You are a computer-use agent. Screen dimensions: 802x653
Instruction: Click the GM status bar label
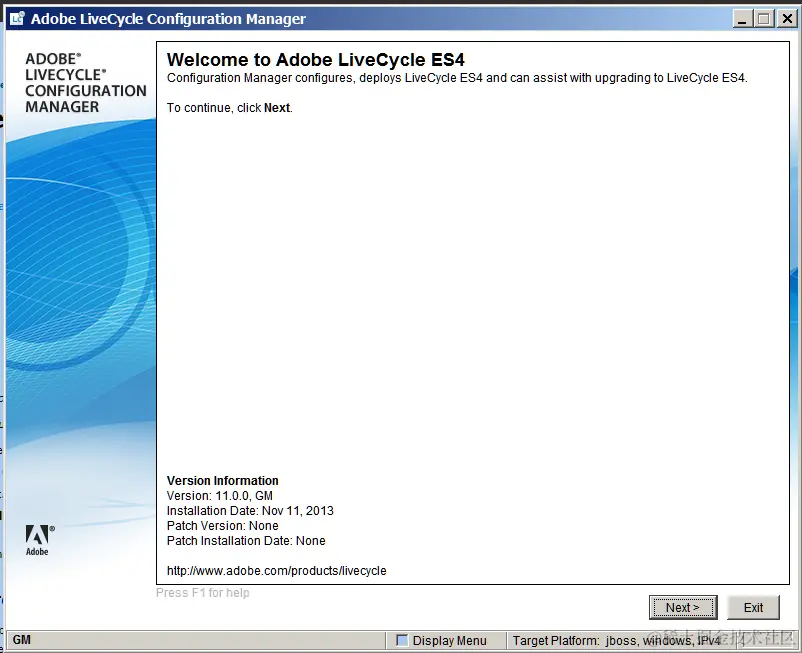pos(21,640)
